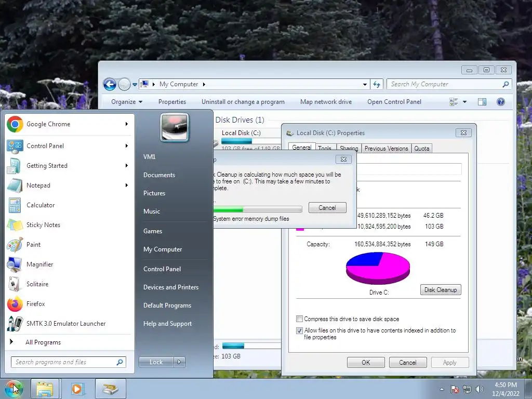
Task: Open Devices and Printers link
Action: coord(170,287)
